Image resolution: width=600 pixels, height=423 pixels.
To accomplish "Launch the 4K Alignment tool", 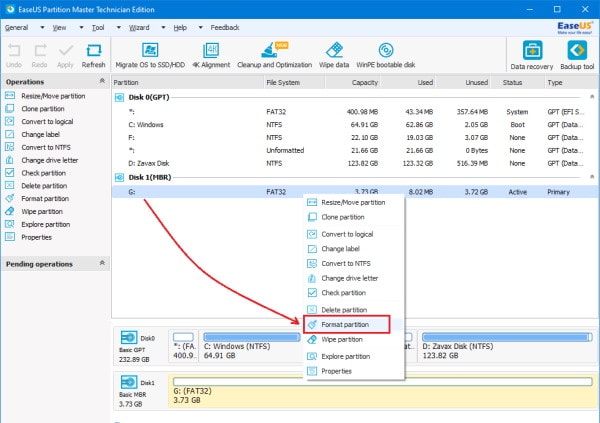I will (211, 56).
